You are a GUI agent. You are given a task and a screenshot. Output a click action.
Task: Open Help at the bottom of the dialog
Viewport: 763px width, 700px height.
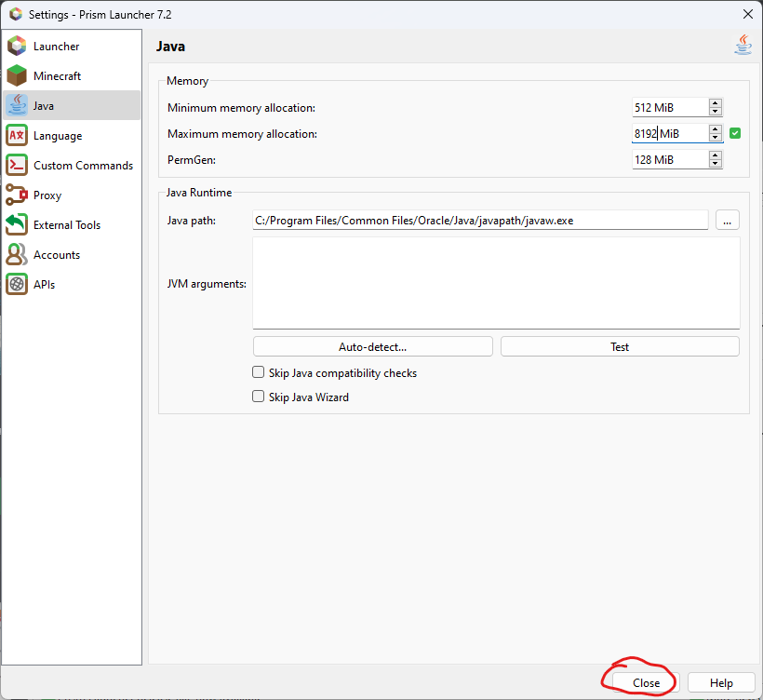tap(721, 683)
